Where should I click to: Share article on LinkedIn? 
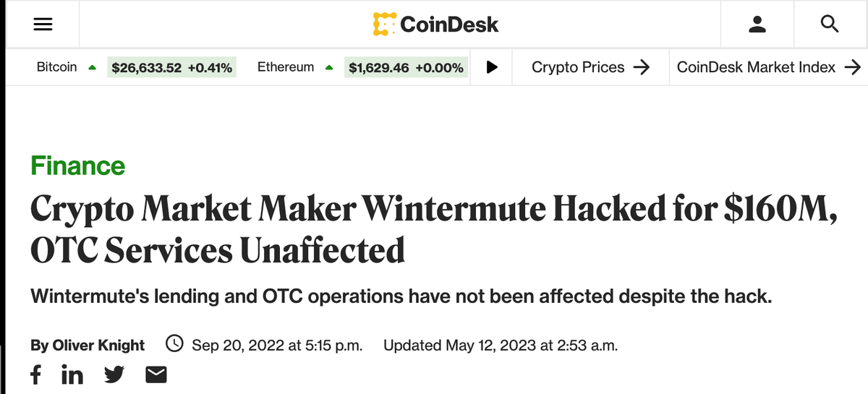click(x=72, y=374)
